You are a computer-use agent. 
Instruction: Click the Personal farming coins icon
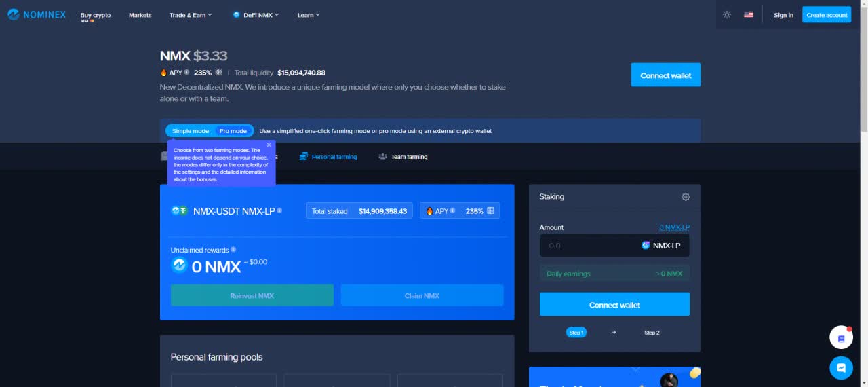[x=304, y=157]
